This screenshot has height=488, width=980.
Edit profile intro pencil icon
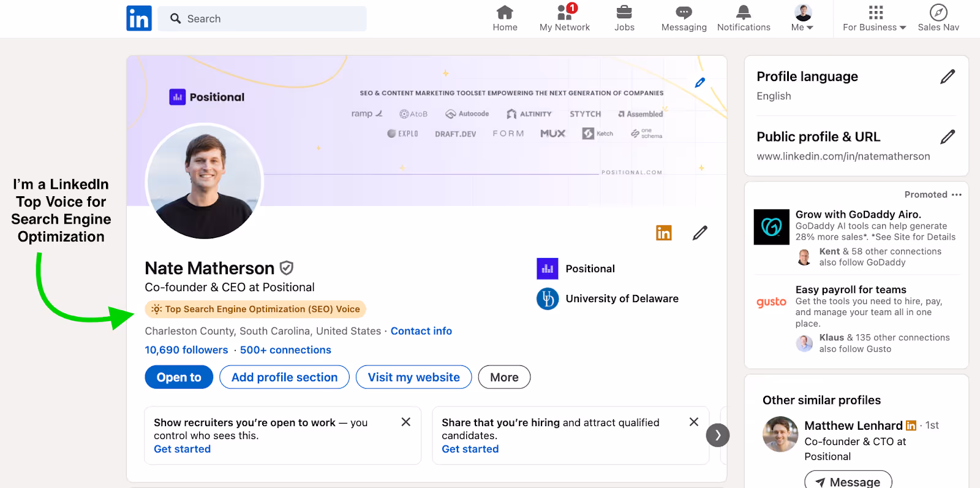[x=700, y=233]
